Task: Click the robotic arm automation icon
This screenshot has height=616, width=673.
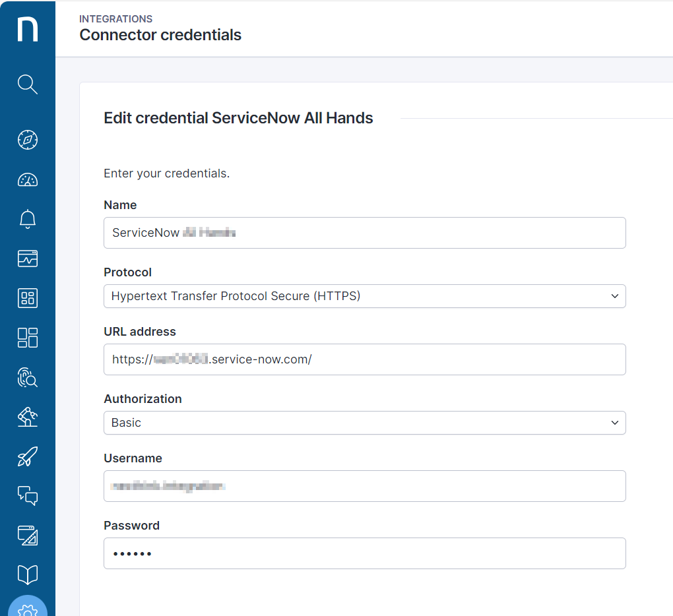Action: tap(28, 417)
